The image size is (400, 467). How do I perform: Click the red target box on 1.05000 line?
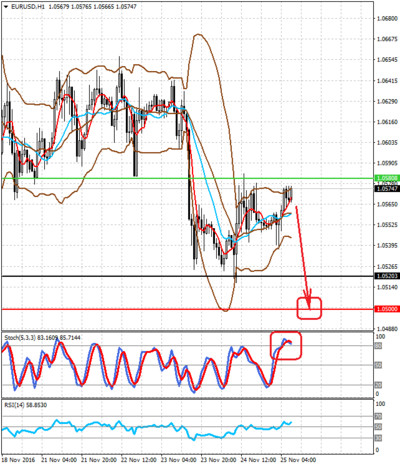309,308
